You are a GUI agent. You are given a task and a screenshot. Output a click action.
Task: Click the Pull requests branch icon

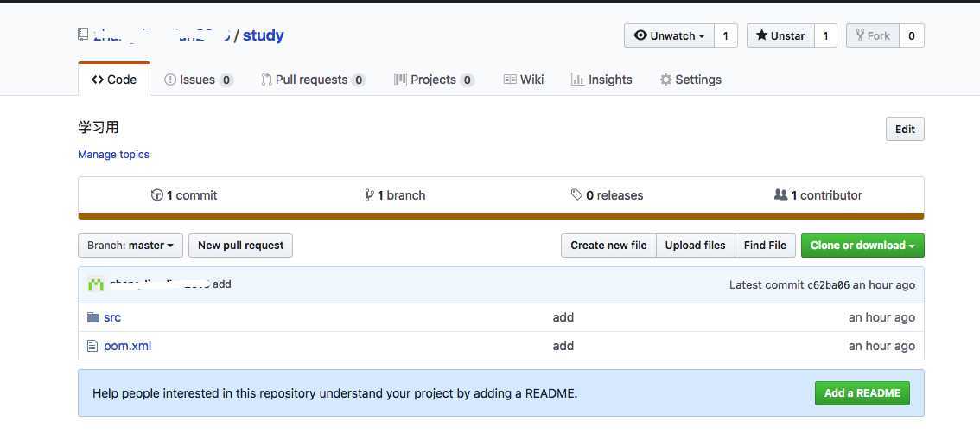coord(266,80)
